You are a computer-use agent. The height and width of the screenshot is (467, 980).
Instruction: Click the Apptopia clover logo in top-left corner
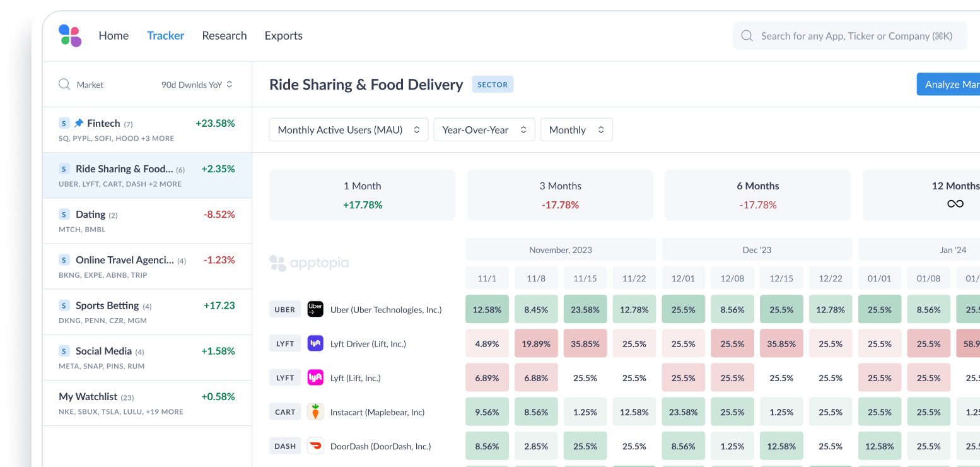tap(69, 36)
